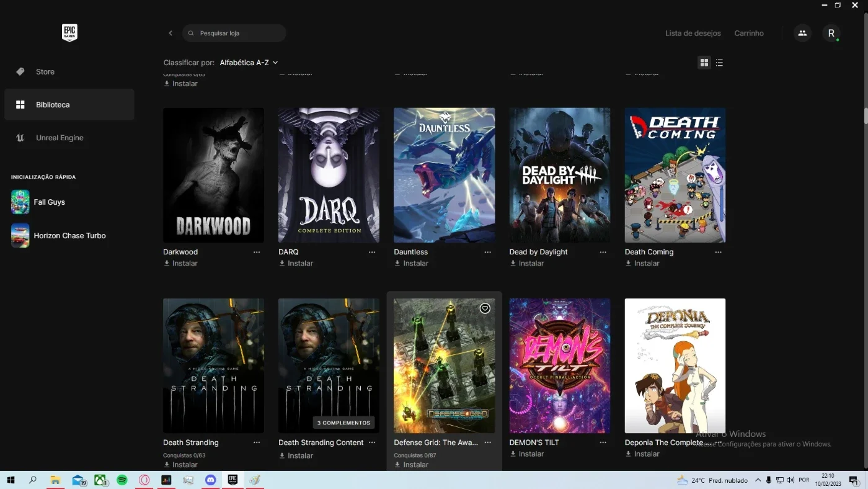Switch library to list view
868x489 pixels.
719,63
